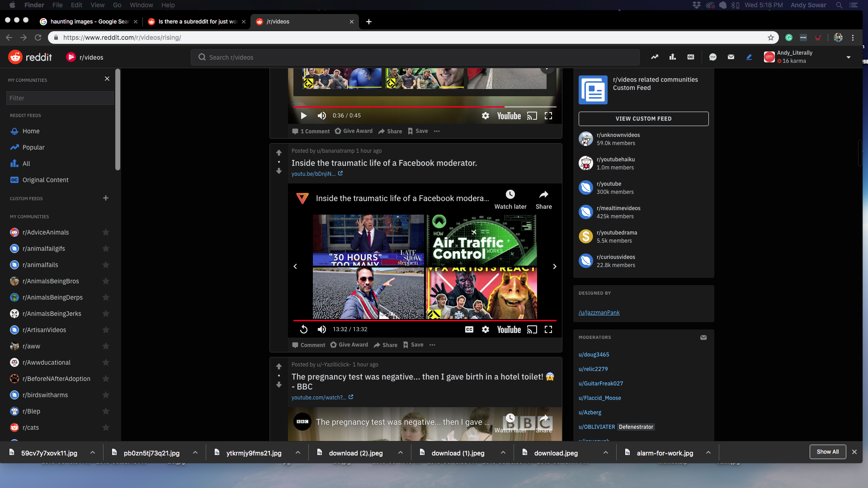
Task: Create a new post with pencil icon
Action: point(749,57)
